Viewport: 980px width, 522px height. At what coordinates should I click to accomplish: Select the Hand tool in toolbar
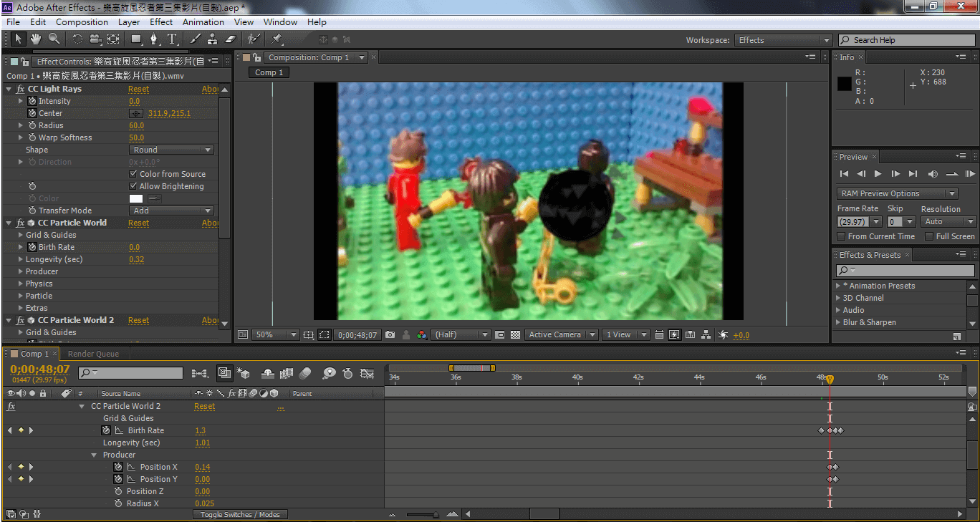(x=35, y=39)
